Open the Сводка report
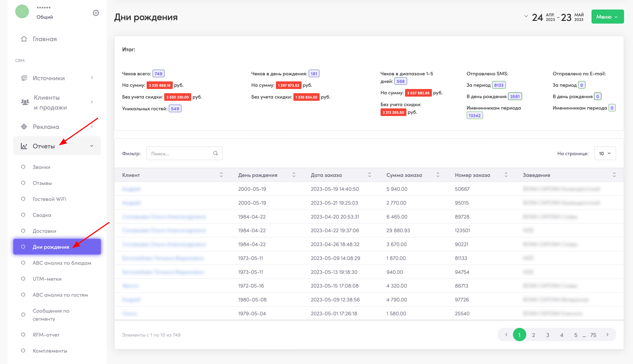The height and width of the screenshot is (364, 633). click(42, 215)
